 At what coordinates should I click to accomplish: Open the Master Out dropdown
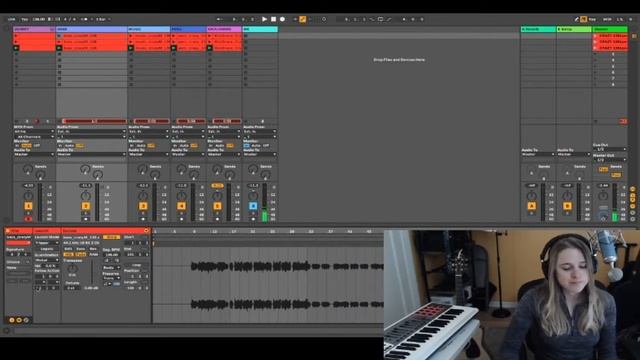pos(610,160)
